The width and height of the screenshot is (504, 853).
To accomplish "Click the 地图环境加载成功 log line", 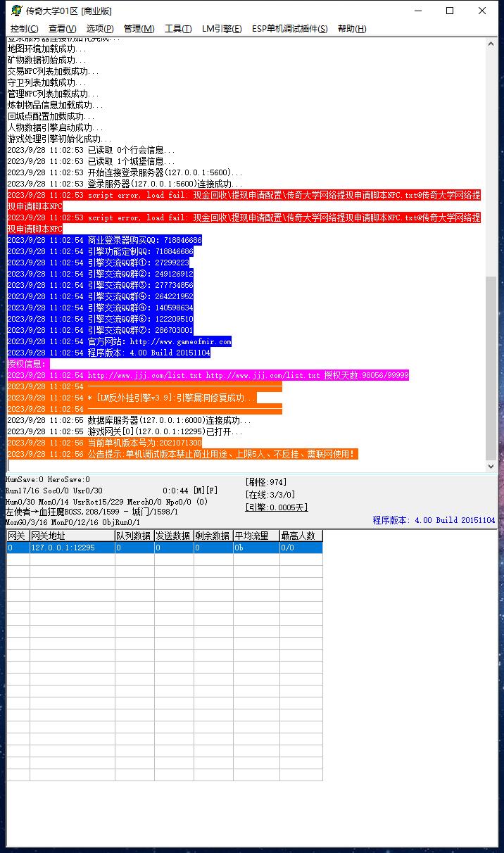I will click(46, 49).
